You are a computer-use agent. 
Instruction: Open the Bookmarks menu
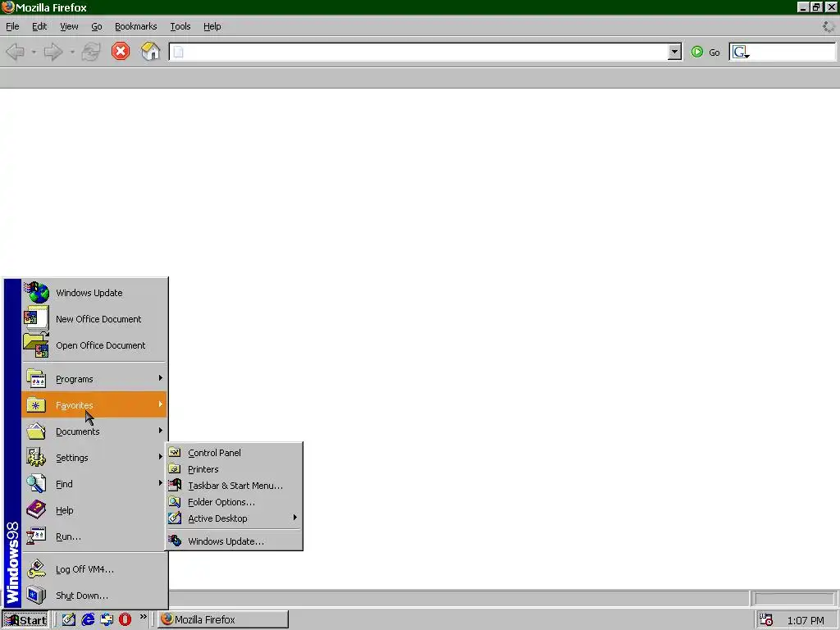[x=135, y=26]
